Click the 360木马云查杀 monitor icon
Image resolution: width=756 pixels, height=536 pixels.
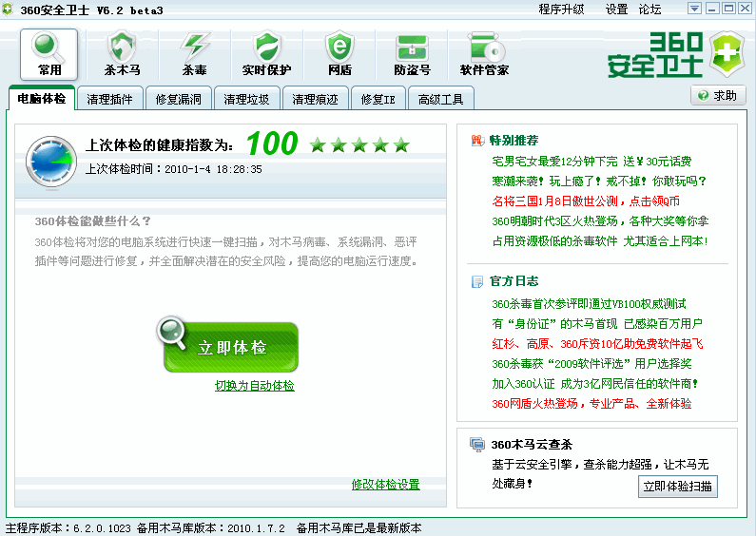(477, 445)
